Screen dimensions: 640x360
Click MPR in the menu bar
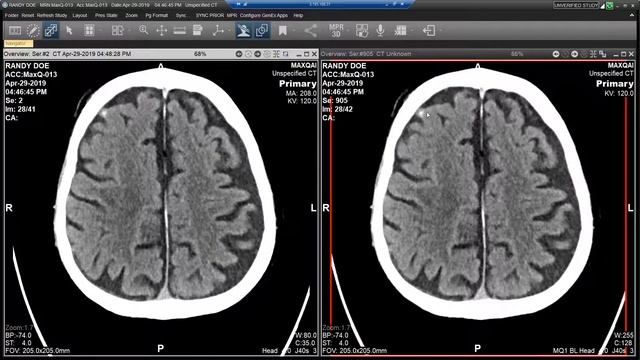click(231, 16)
